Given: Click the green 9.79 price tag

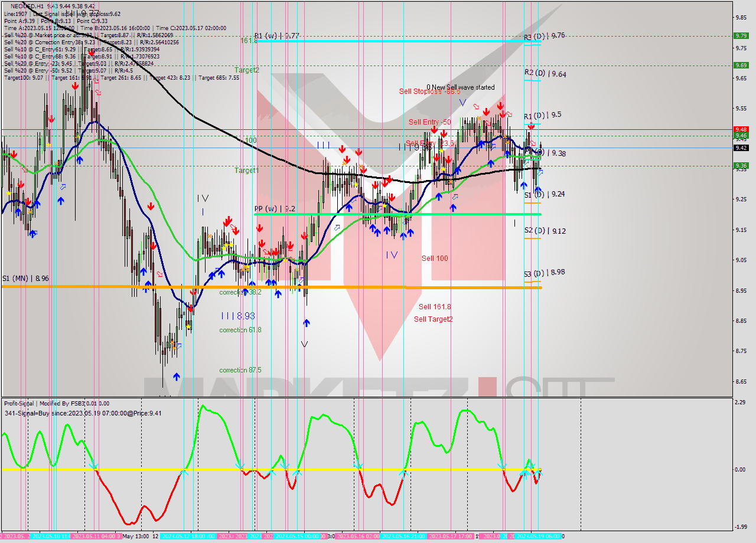Looking at the screenshot, I should click(x=741, y=35).
